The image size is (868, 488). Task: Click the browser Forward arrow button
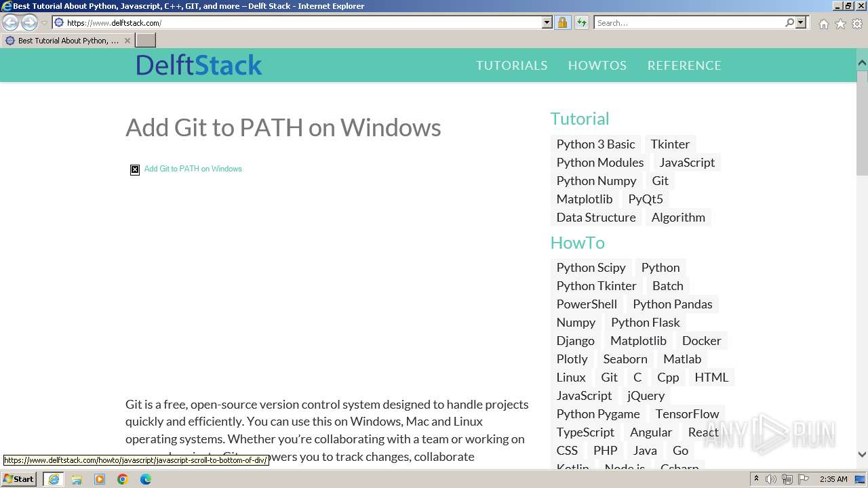coord(29,22)
